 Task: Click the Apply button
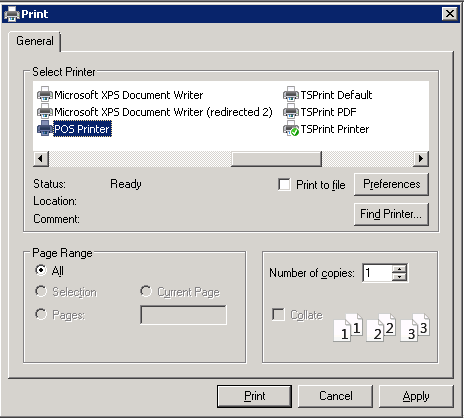coord(416,396)
